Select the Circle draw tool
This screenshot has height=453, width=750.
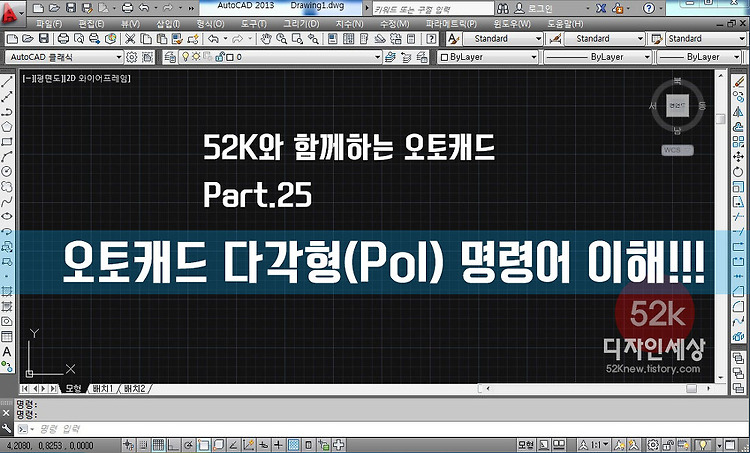[x=7, y=171]
